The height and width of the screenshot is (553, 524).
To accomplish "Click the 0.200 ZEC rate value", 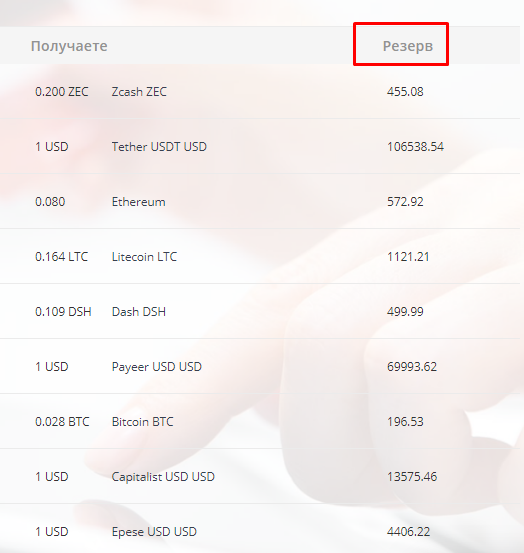I will (62, 92).
